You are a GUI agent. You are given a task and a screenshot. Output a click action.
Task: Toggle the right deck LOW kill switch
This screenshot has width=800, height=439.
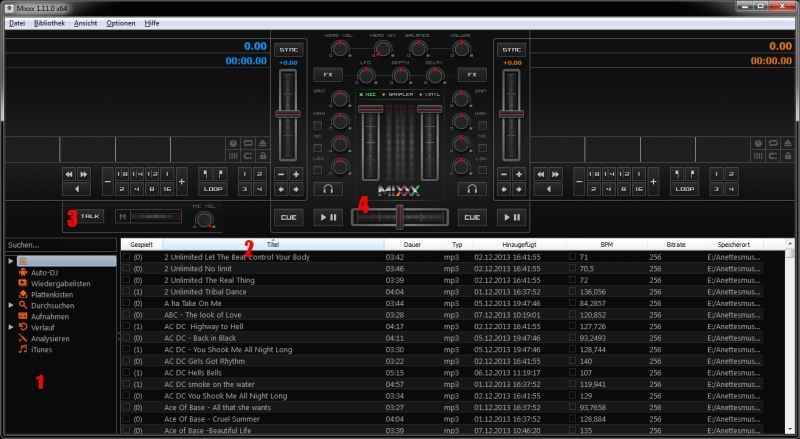point(482,170)
